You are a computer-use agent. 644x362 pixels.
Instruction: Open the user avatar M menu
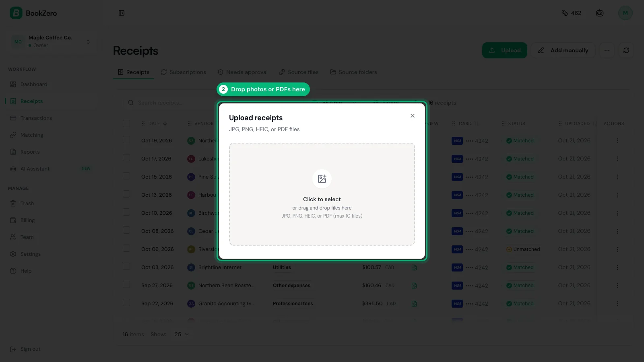(x=625, y=13)
